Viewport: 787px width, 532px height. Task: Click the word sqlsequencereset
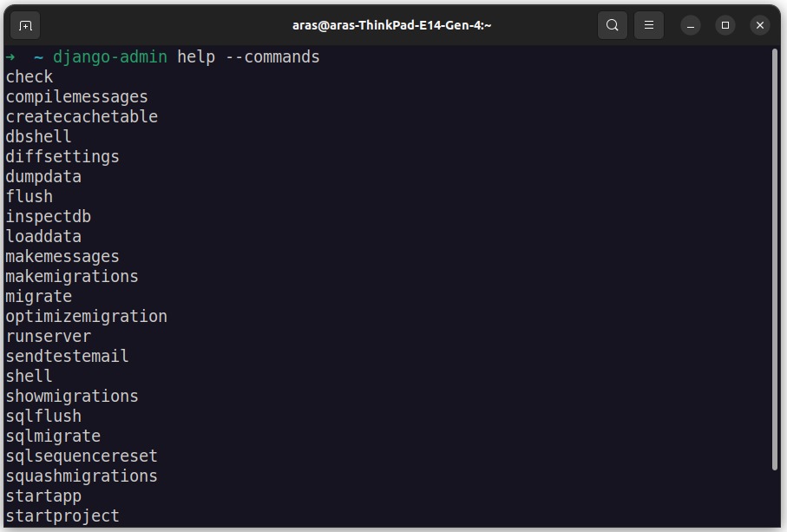tap(82, 456)
